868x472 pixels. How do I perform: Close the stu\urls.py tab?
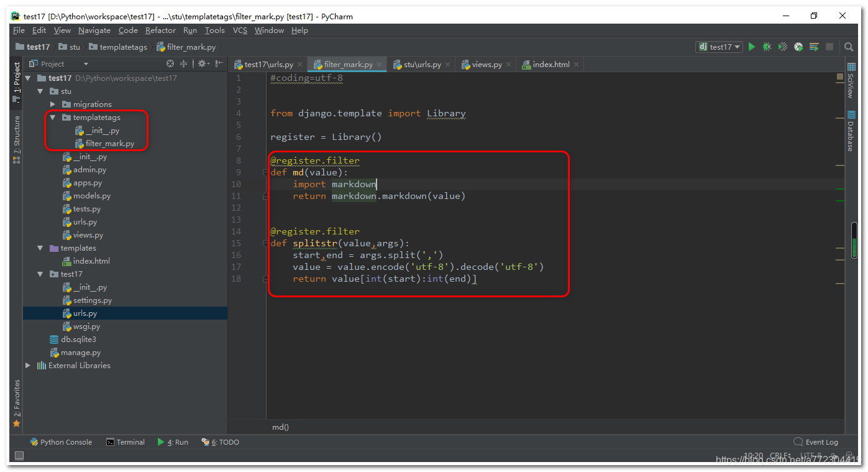(447, 65)
